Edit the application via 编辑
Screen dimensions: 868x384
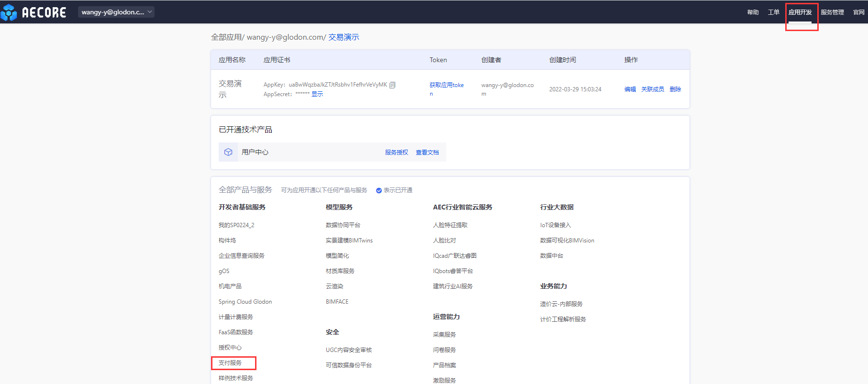(x=630, y=89)
